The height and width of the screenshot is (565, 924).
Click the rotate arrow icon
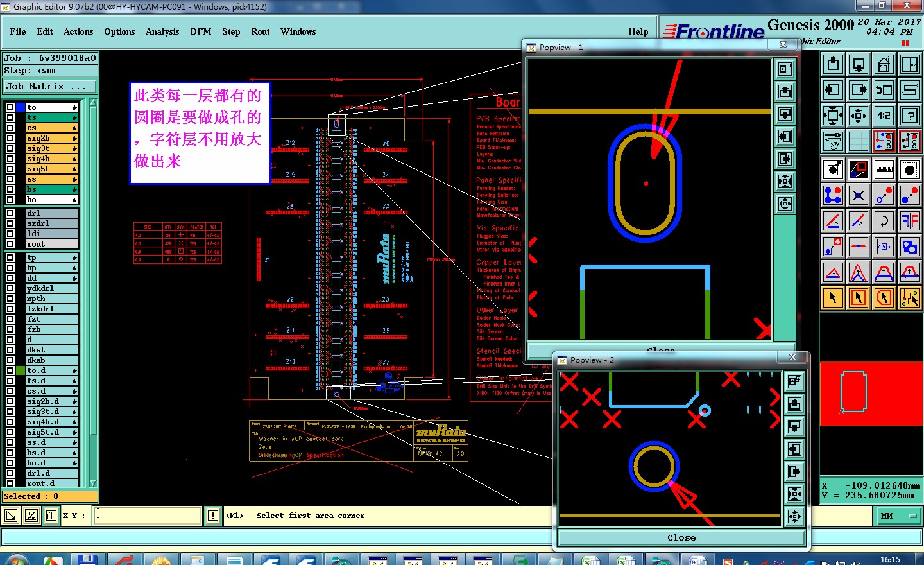(884, 221)
